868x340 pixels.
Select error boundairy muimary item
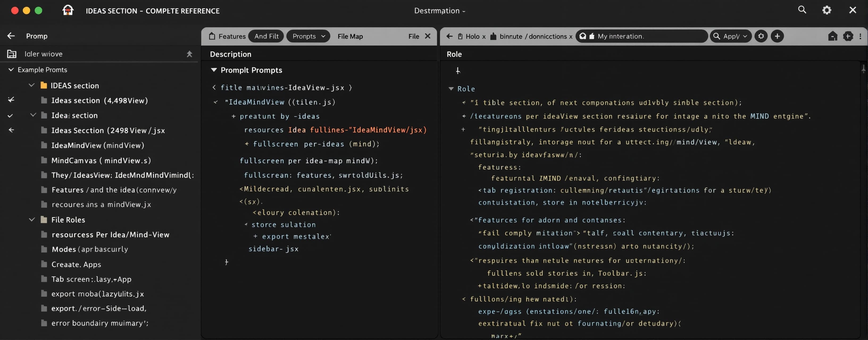[100, 323]
